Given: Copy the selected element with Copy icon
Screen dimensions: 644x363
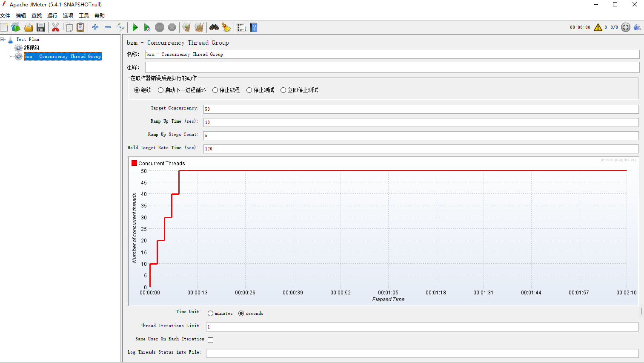Looking at the screenshot, I should [x=68, y=28].
